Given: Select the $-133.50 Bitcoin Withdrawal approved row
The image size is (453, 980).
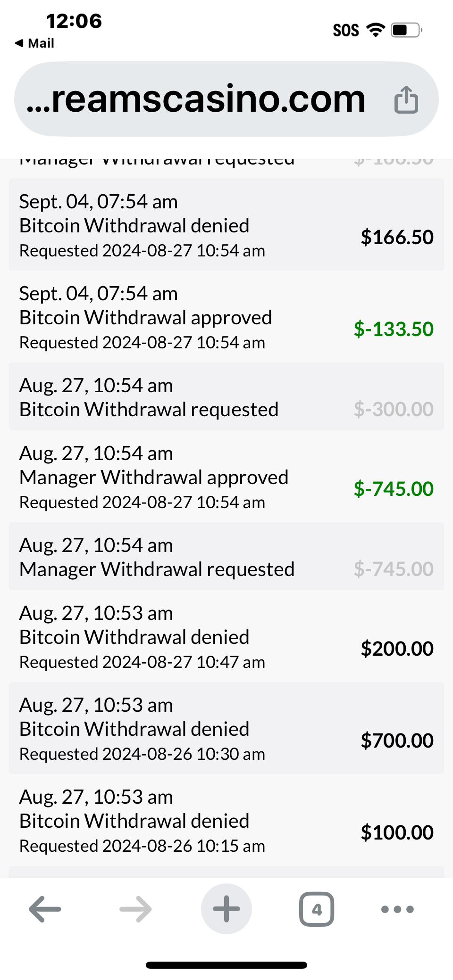Looking at the screenshot, I should (226, 317).
